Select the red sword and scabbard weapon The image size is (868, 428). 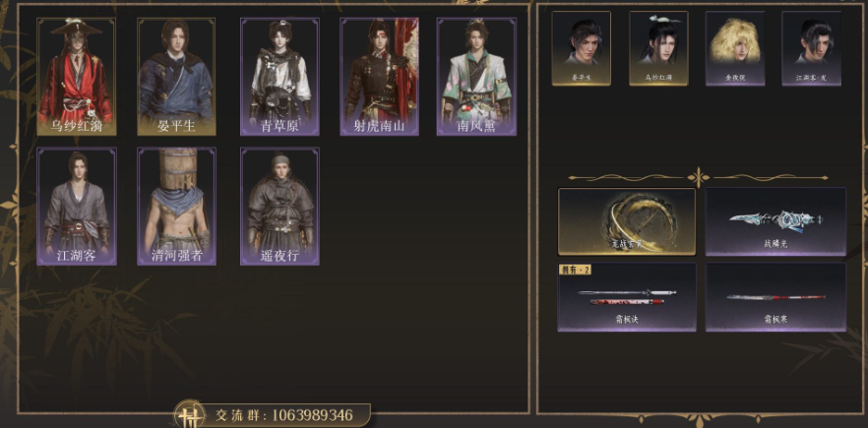click(627, 297)
